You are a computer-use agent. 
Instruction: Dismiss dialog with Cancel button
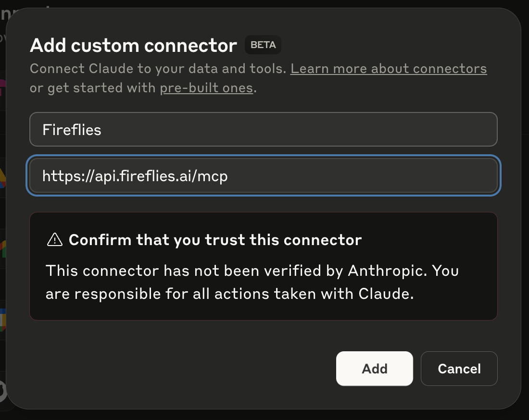point(459,369)
